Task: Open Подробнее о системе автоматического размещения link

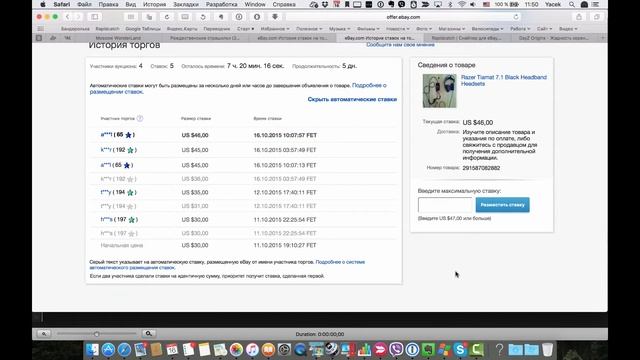Action: coord(227,265)
